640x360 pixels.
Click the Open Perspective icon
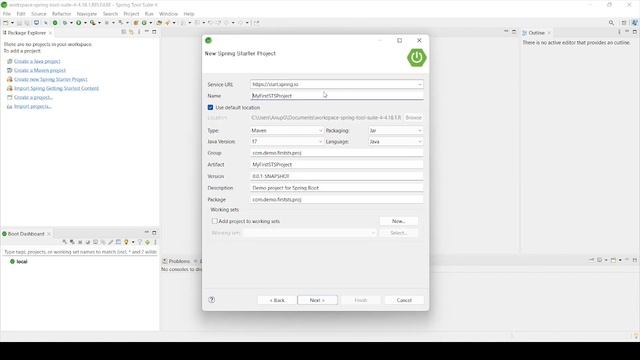624,23
